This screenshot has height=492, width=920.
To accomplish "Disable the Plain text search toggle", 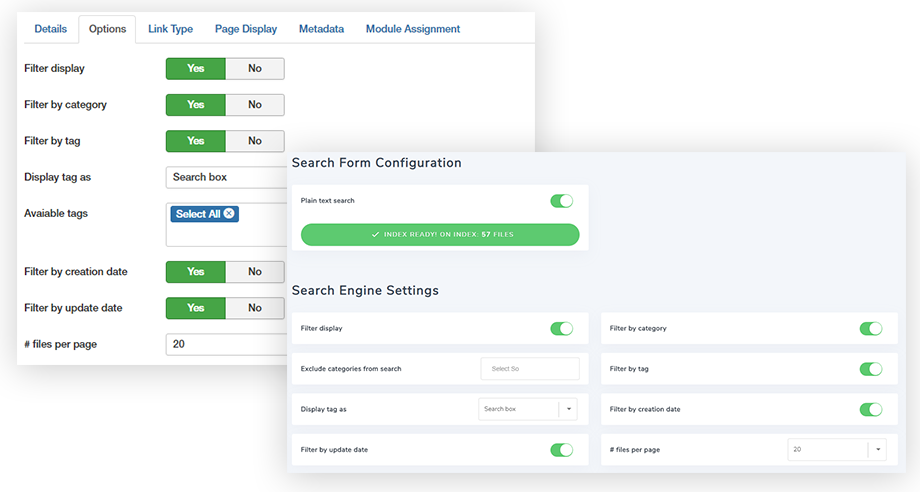I will [x=562, y=201].
